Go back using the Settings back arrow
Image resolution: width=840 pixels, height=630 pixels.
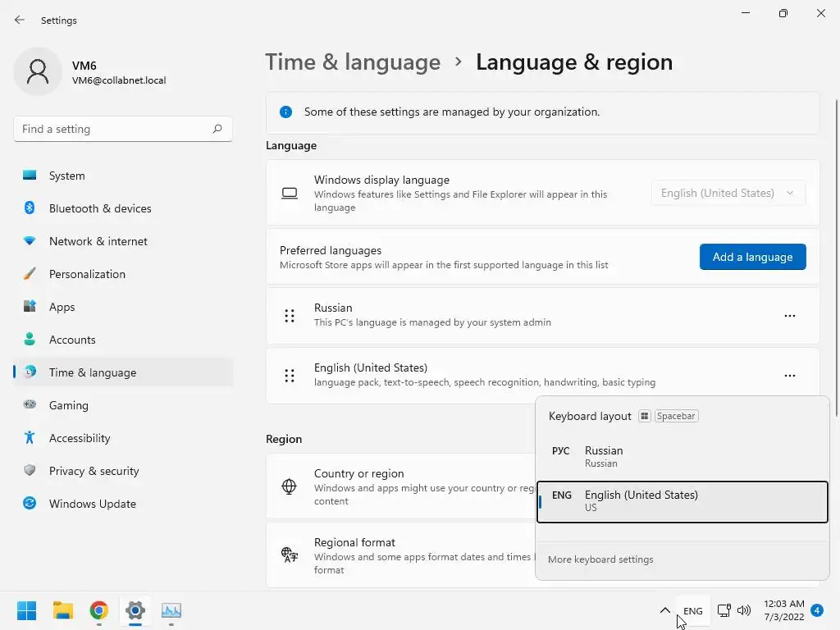pyautogui.click(x=20, y=20)
